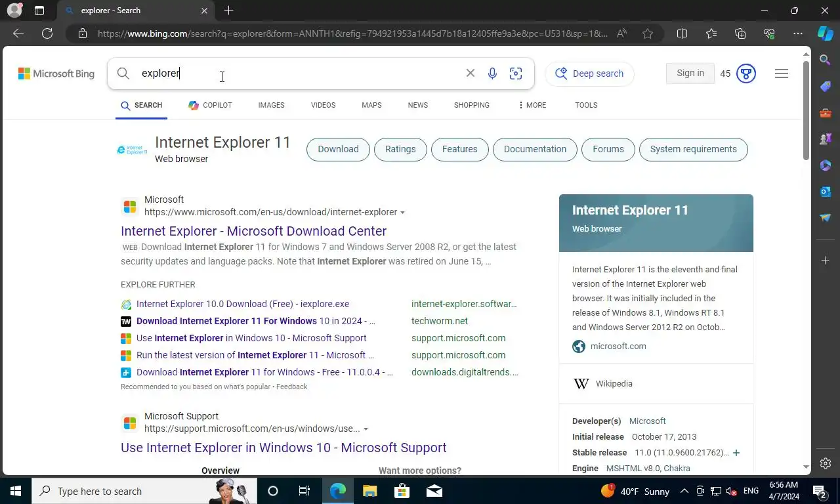Open Internet Explorer 10.0 Download iexplore.exe link
The width and height of the screenshot is (840, 504).
point(243,304)
